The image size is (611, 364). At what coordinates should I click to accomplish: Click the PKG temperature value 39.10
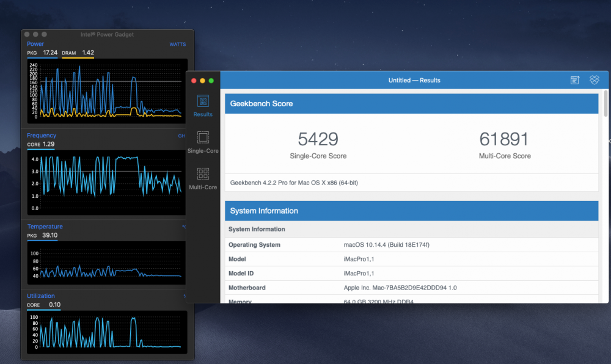pos(50,235)
